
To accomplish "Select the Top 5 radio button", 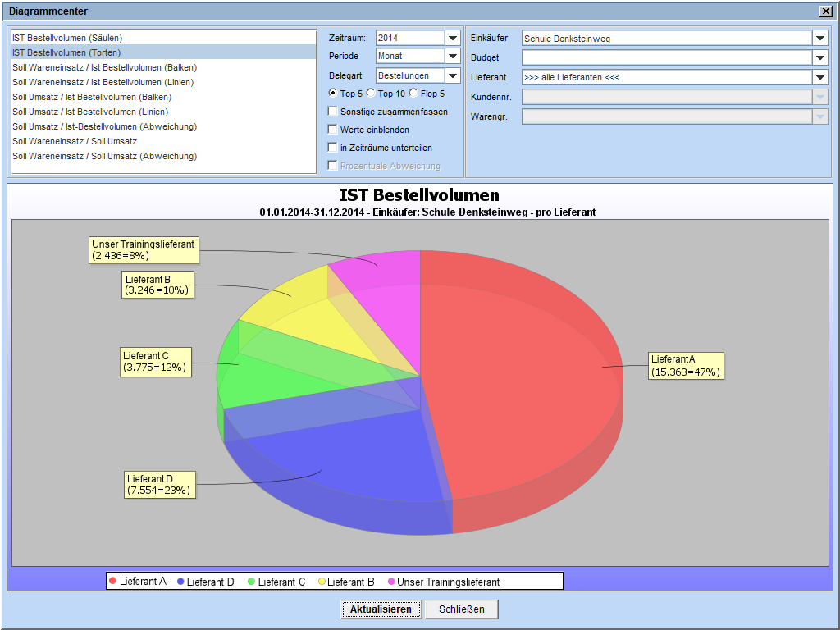I will pos(333,94).
